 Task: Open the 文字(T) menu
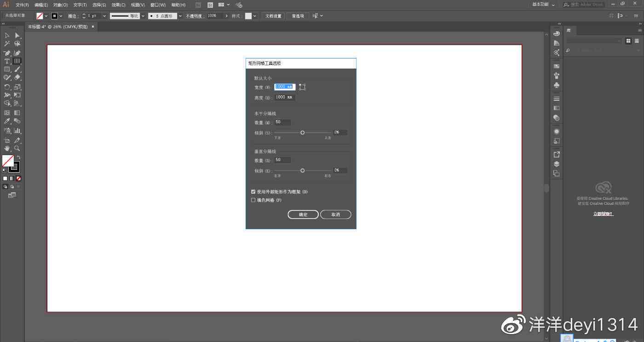tap(80, 5)
